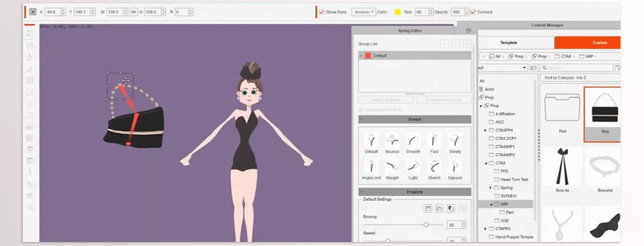Click the Bouncy value field showing 80
Image resolution: width=644 pixels, height=246 pixels.
[454, 225]
